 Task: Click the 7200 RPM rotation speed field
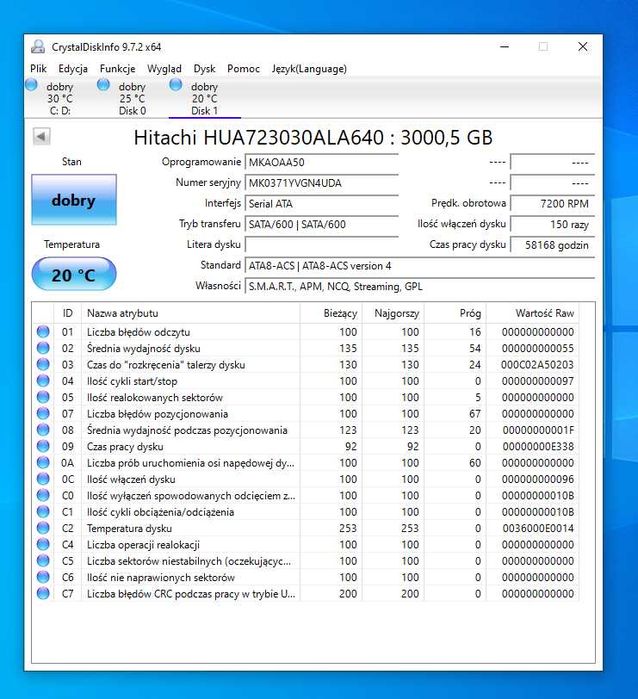[552, 204]
